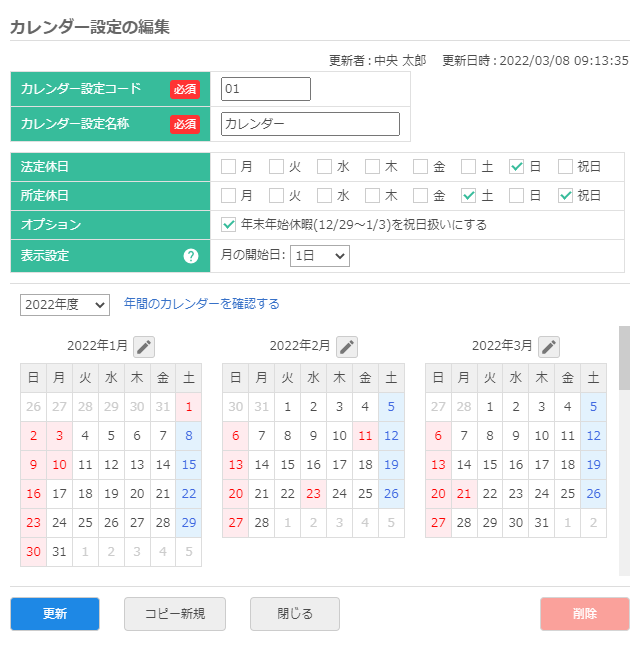The height and width of the screenshot is (646, 635).
Task: Check 水 in the 法定休日 row
Action: [x=324, y=167]
